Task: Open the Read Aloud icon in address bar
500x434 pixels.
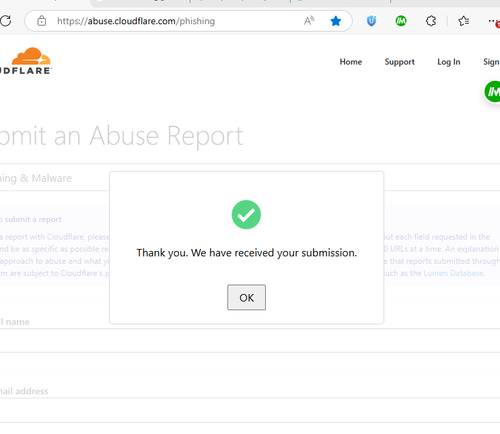Action: [x=309, y=21]
